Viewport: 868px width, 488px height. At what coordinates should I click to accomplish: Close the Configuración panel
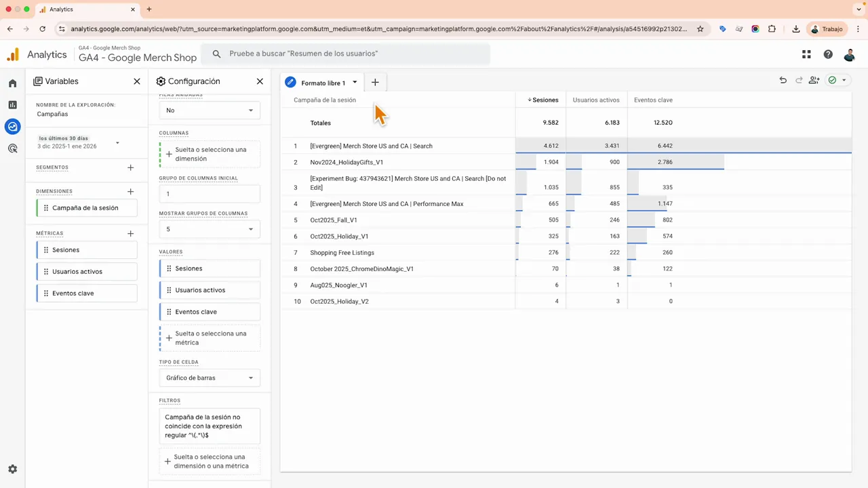tap(260, 81)
